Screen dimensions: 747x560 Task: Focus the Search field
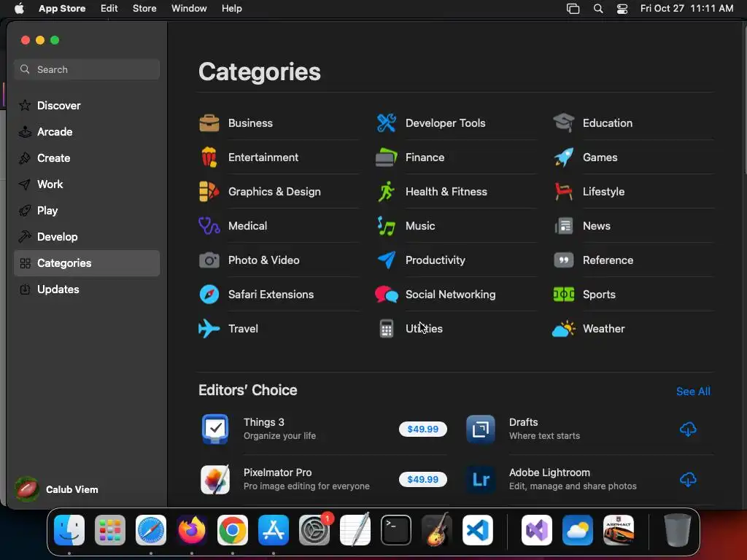tap(87, 69)
